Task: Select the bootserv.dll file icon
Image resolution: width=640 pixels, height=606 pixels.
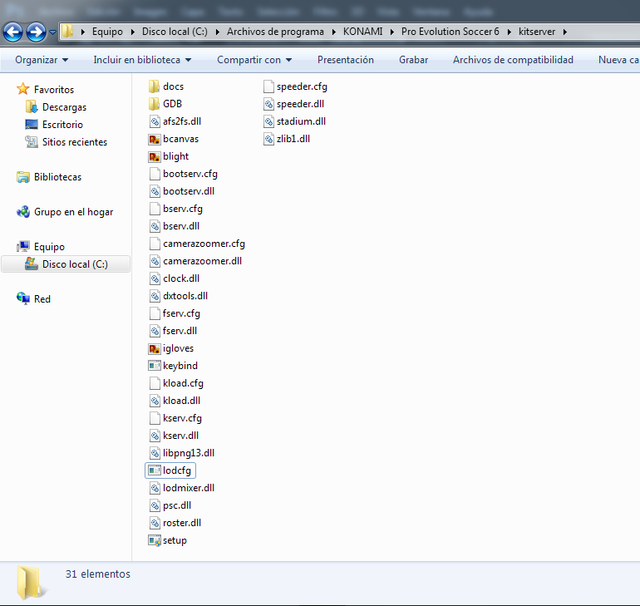Action: 155,191
